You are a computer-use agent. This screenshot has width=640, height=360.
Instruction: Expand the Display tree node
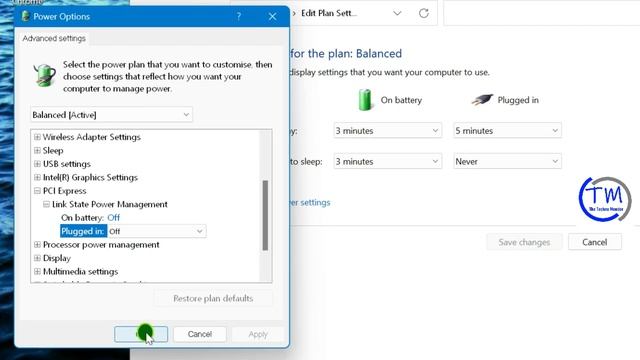click(37, 258)
